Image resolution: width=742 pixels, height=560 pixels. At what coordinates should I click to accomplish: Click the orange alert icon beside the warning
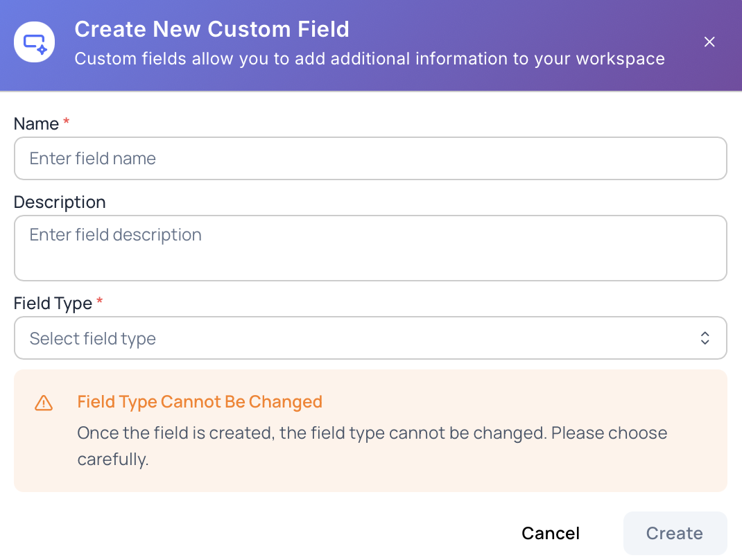(x=44, y=402)
